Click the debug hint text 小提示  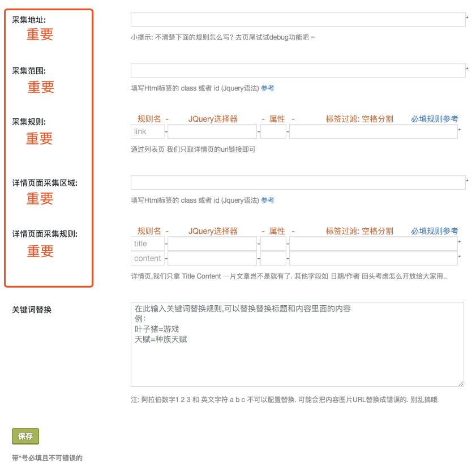click(223, 37)
